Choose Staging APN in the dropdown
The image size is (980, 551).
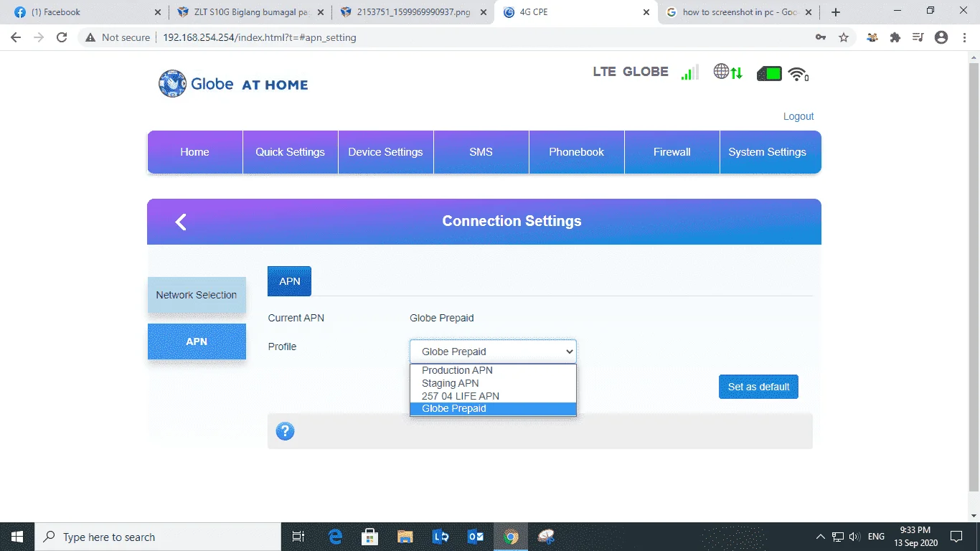coord(493,383)
